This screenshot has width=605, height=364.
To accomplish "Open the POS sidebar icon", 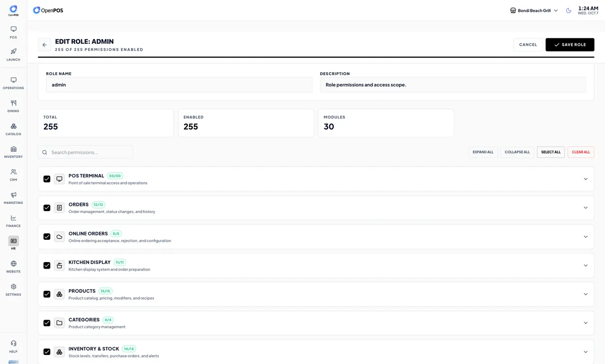I will pyautogui.click(x=13, y=29).
